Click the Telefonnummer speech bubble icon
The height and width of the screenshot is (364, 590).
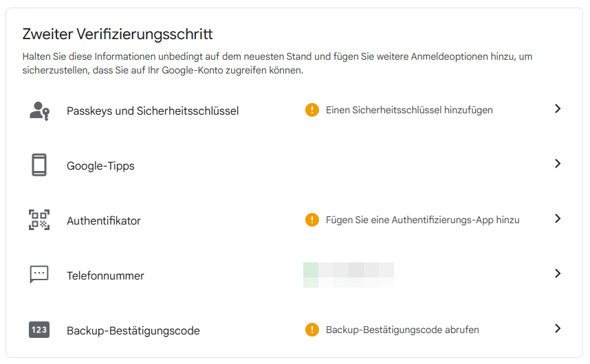[39, 275]
